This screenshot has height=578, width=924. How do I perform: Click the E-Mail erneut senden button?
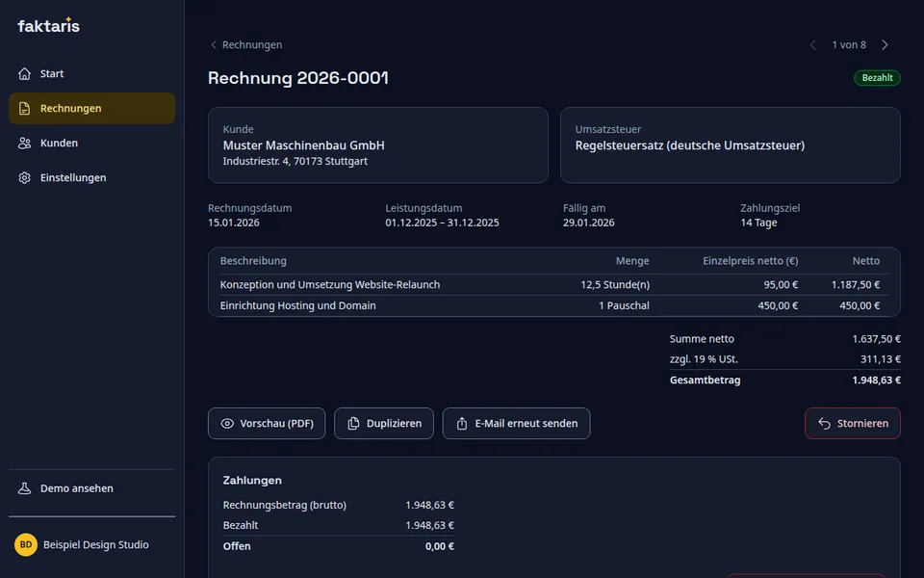pos(516,424)
